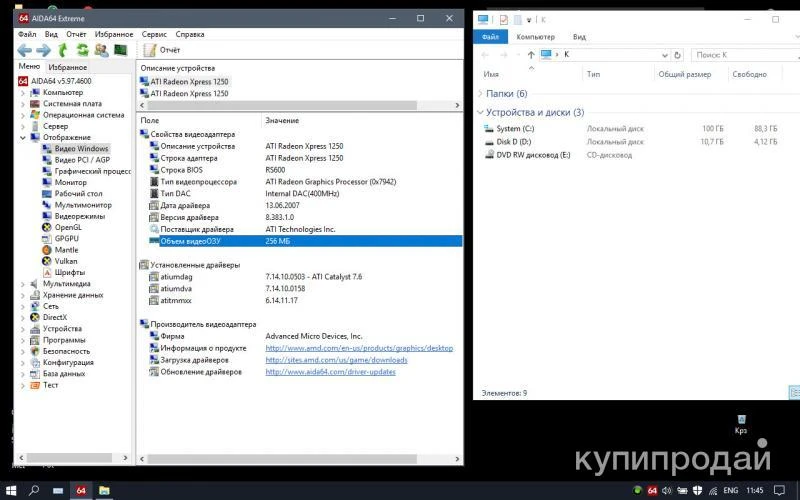Click the green Up arrow in AIDA64 toolbar
Viewport: 800px width, 500px height.
tap(63, 50)
